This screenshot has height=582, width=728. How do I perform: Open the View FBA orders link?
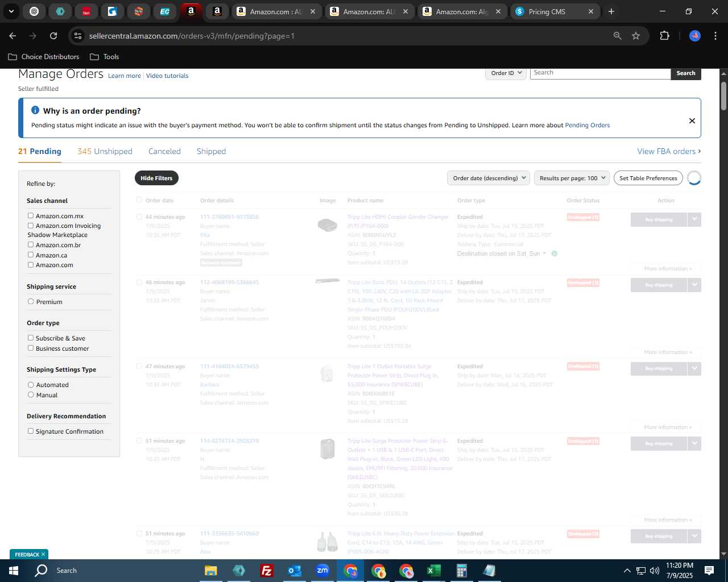tap(669, 151)
